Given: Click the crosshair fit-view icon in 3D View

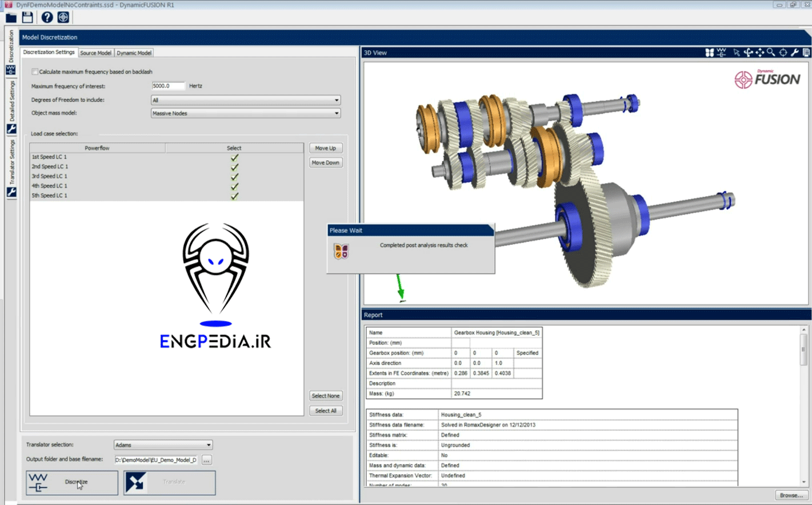Looking at the screenshot, I should tap(783, 53).
